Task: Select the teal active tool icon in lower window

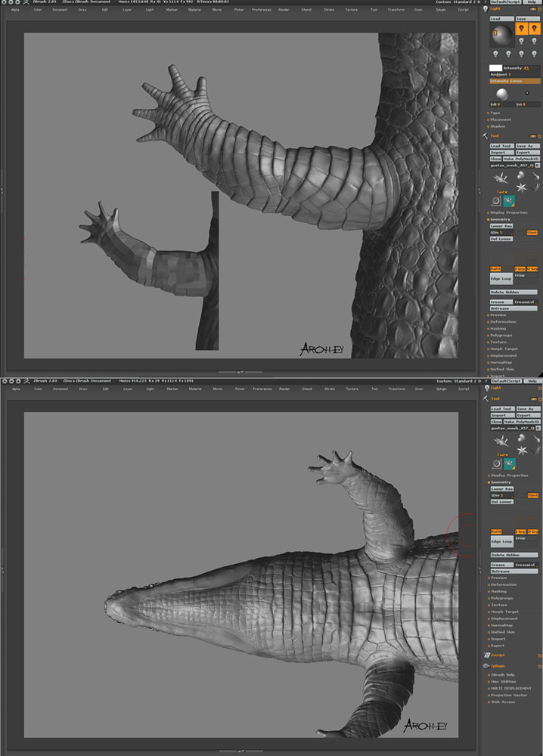Action: (x=509, y=464)
